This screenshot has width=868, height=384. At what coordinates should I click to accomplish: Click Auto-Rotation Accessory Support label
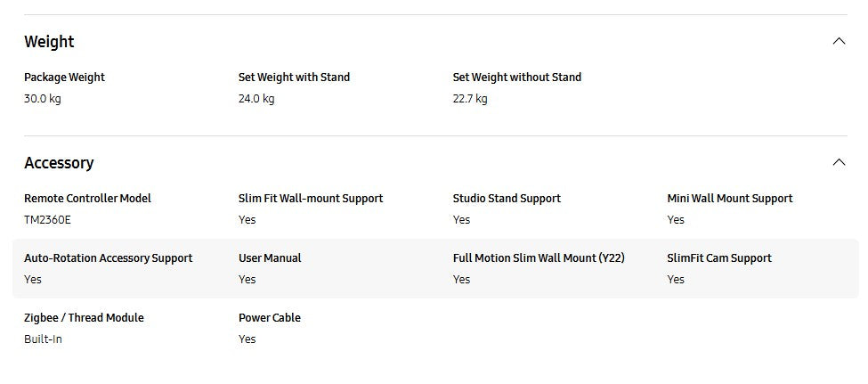coord(108,258)
